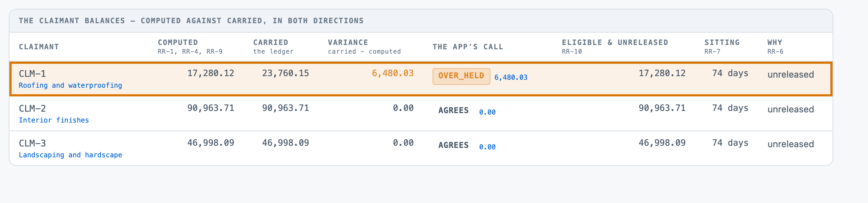Select the CLM-1 claimant ID
The height and width of the screenshot is (203, 868).
[x=32, y=74]
